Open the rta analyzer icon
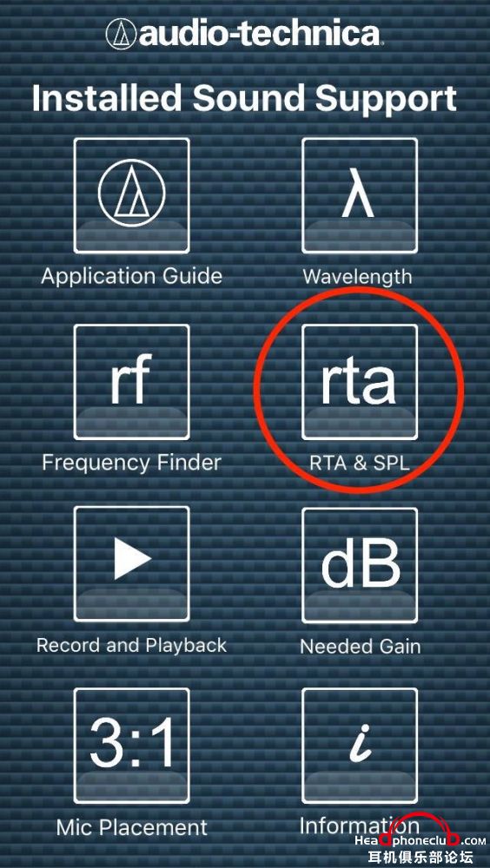The image size is (490, 868). (x=360, y=382)
